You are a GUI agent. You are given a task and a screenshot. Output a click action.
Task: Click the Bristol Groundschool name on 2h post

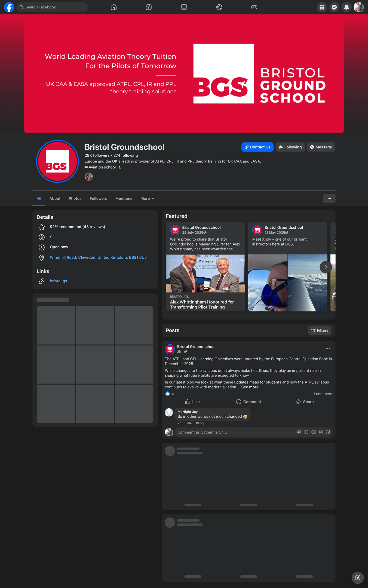[196, 347]
